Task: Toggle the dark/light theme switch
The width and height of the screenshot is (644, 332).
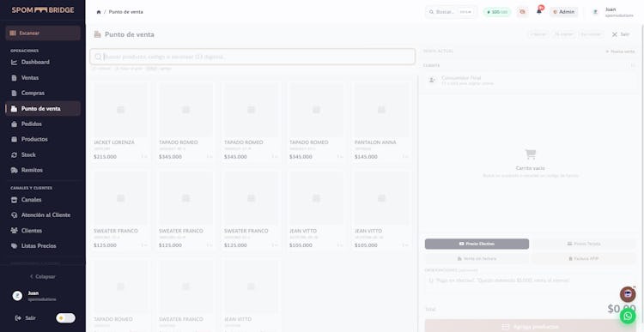Action: point(66,318)
